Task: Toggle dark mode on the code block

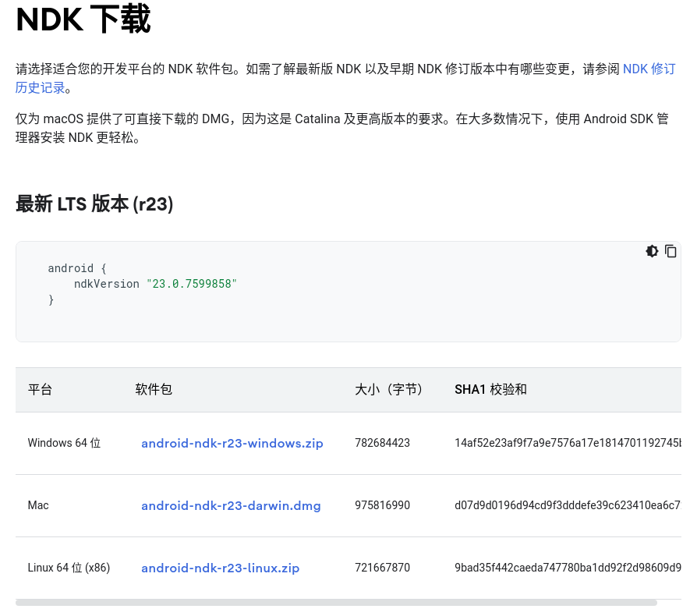Action: pos(652,251)
